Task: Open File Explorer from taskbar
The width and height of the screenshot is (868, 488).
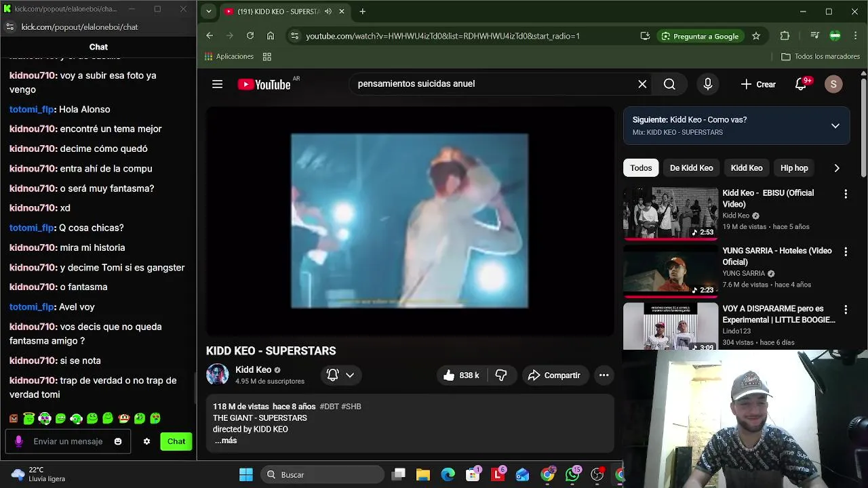Action: [x=423, y=474]
